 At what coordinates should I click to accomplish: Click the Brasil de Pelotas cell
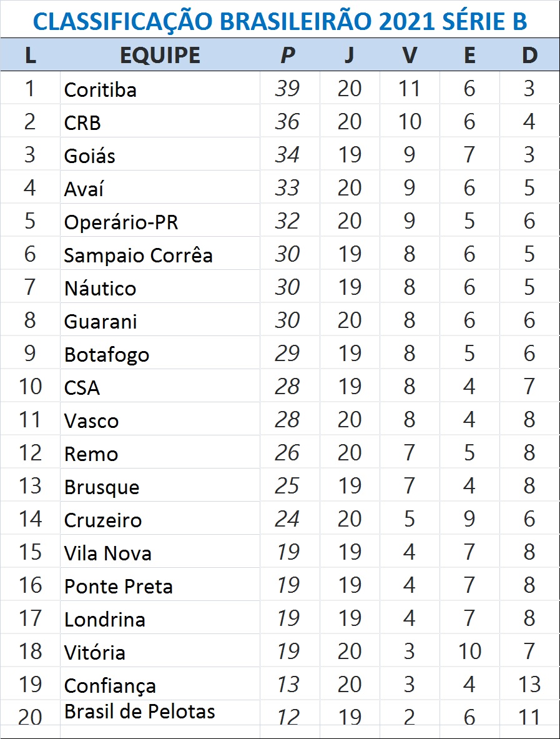[x=140, y=712]
